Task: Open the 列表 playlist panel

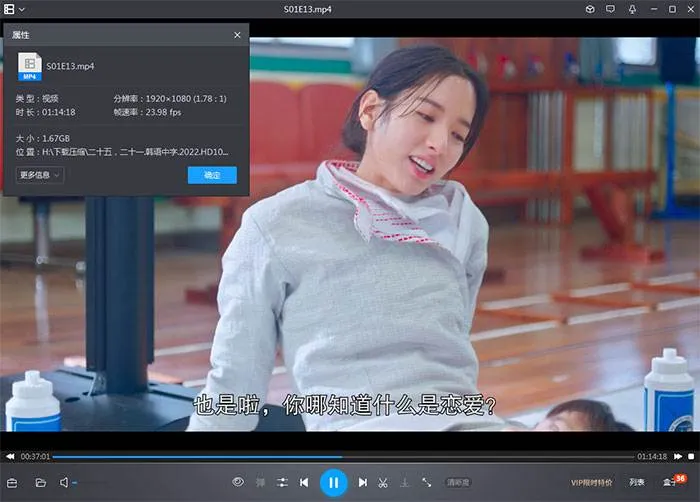Action: point(637,482)
